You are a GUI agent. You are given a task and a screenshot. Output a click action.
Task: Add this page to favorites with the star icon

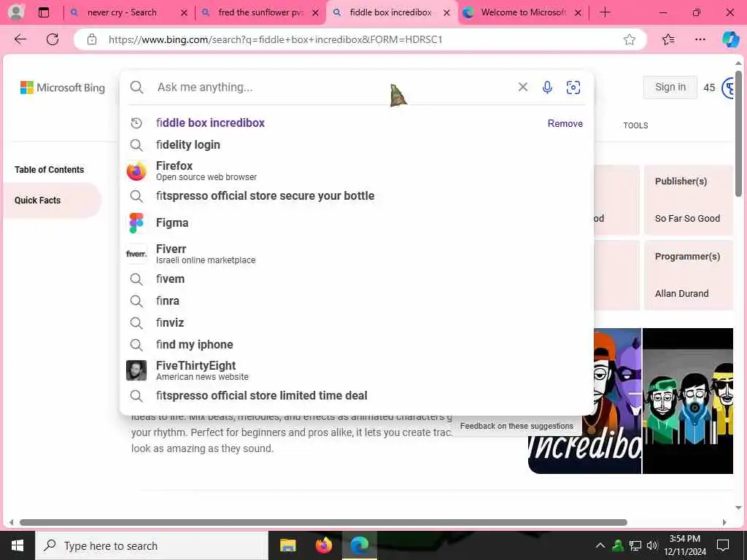coord(630,39)
